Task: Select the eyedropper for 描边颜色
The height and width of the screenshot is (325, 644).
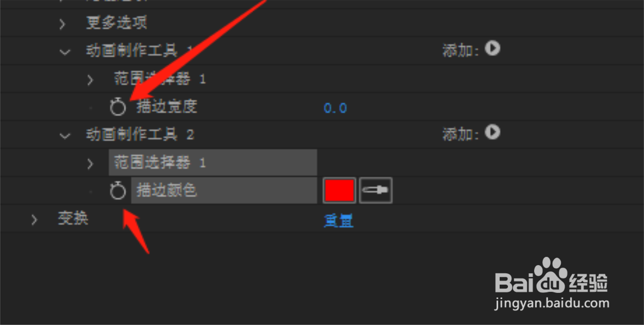Action: coord(376,190)
